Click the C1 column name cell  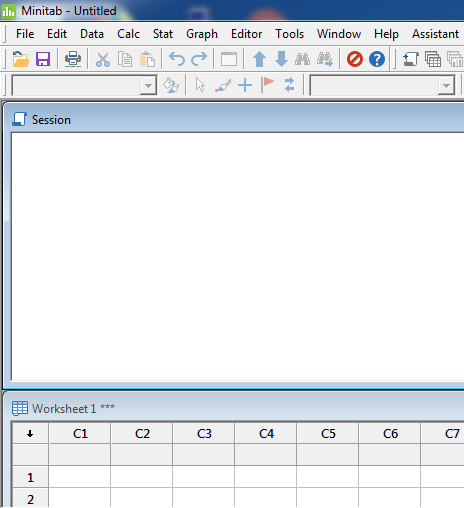(80, 455)
